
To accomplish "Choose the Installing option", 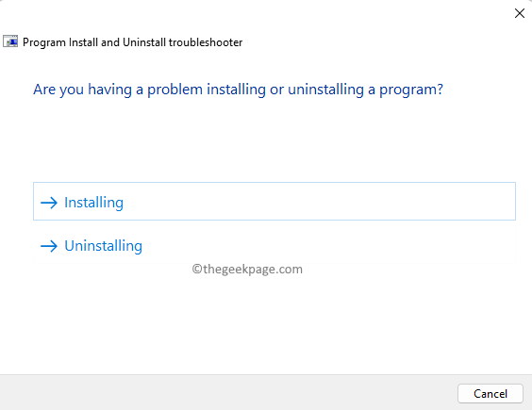I will click(274, 201).
